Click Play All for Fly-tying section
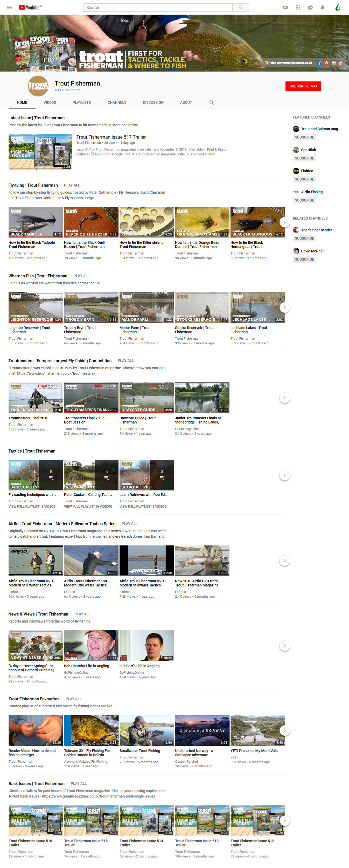The width and height of the screenshot is (349, 868). (72, 185)
